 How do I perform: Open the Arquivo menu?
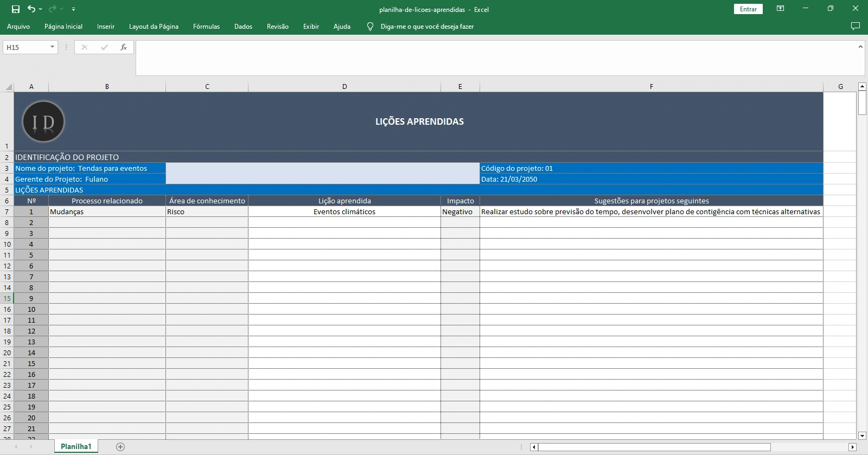(x=18, y=26)
